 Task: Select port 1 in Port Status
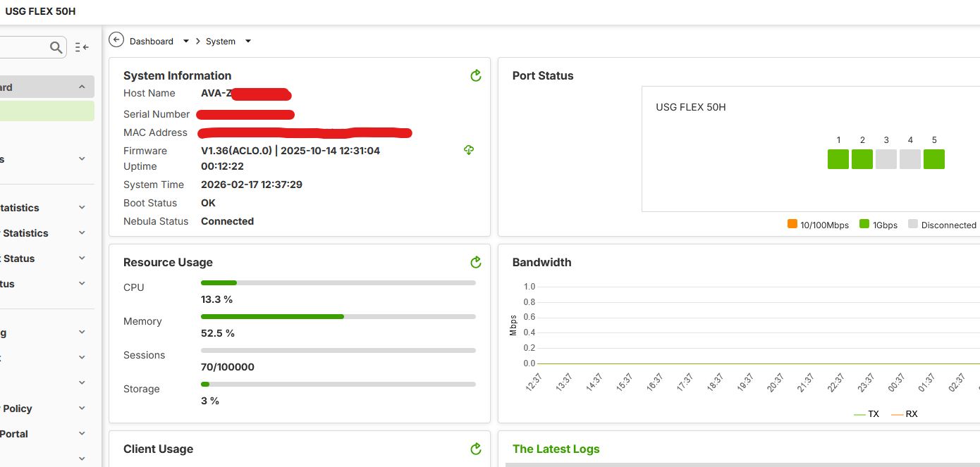[838, 159]
